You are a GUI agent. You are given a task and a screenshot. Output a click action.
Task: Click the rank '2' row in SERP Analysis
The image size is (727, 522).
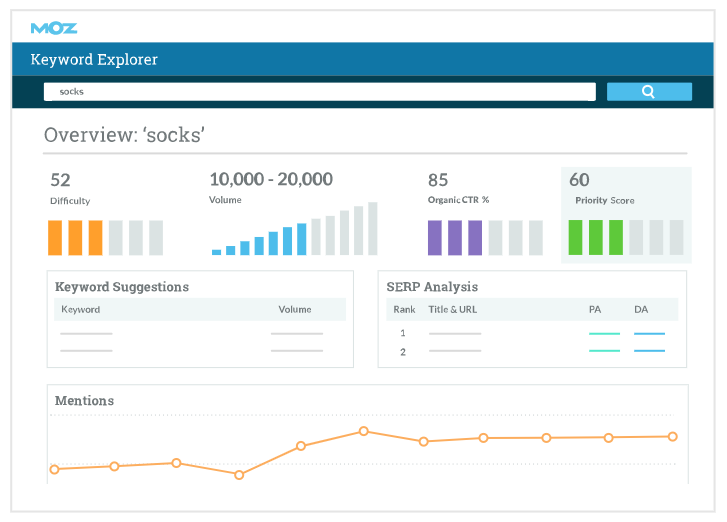[532, 352]
